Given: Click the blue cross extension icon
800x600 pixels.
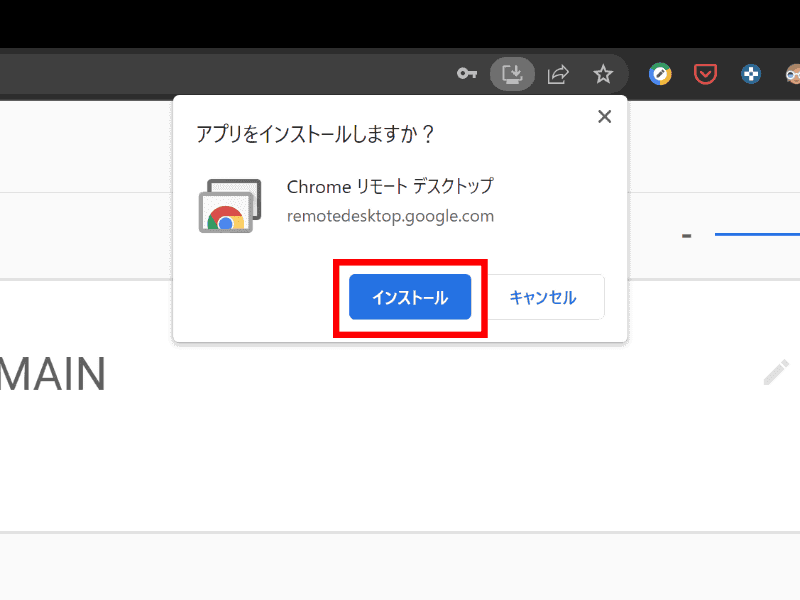Looking at the screenshot, I should point(751,74).
